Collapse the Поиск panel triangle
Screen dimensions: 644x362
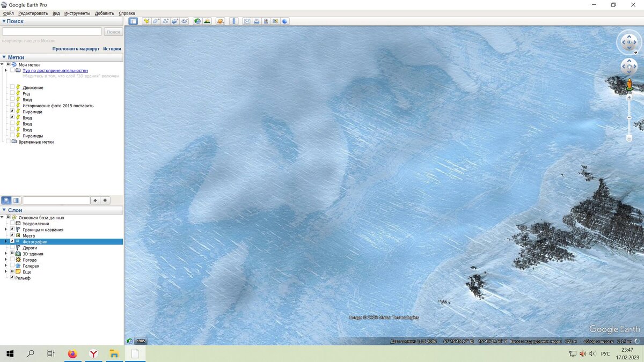(x=4, y=21)
